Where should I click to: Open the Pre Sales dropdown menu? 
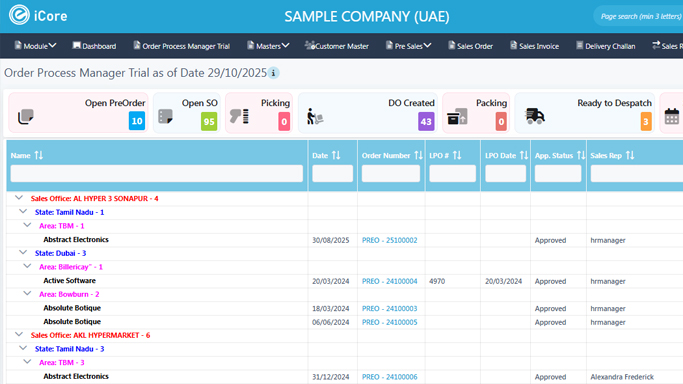[409, 46]
